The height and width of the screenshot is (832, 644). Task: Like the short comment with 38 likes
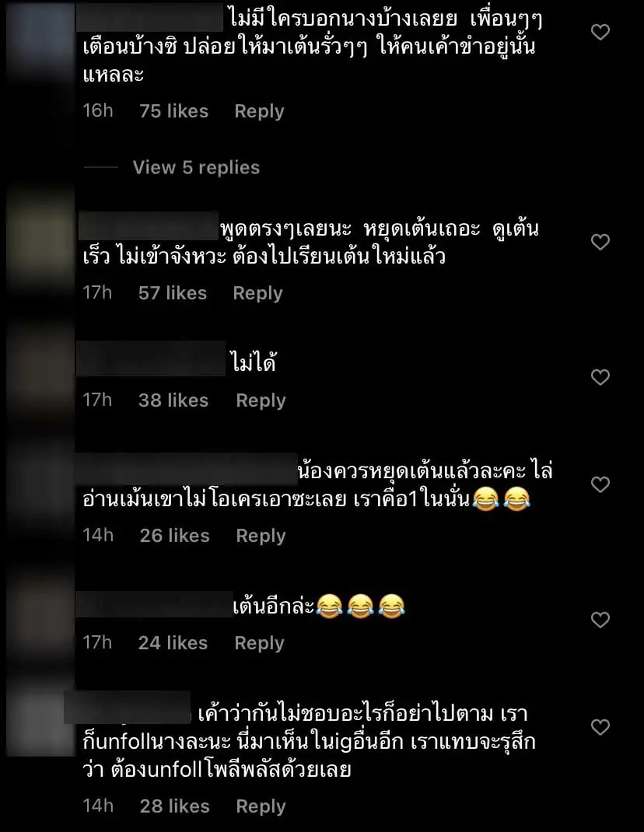click(x=600, y=377)
